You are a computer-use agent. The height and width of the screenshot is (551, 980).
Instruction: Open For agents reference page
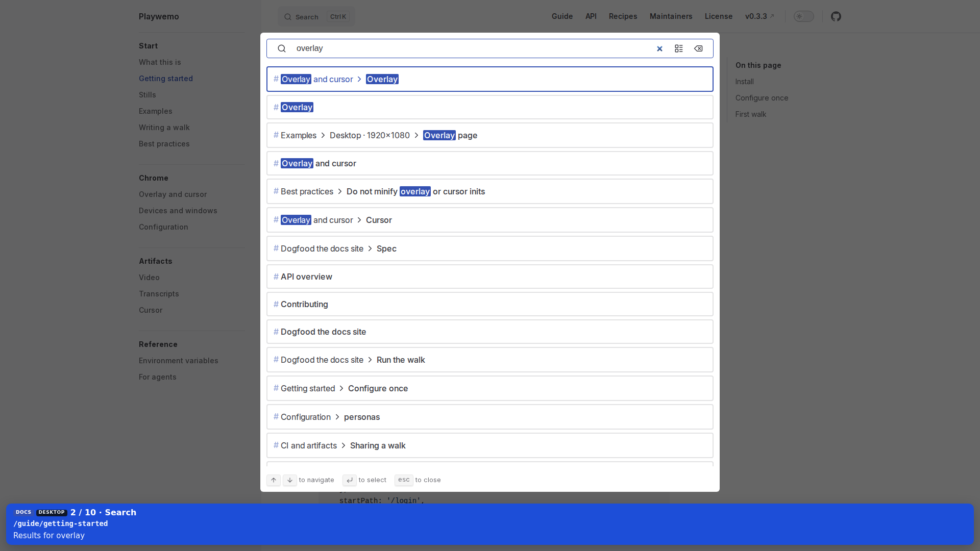pyautogui.click(x=158, y=377)
